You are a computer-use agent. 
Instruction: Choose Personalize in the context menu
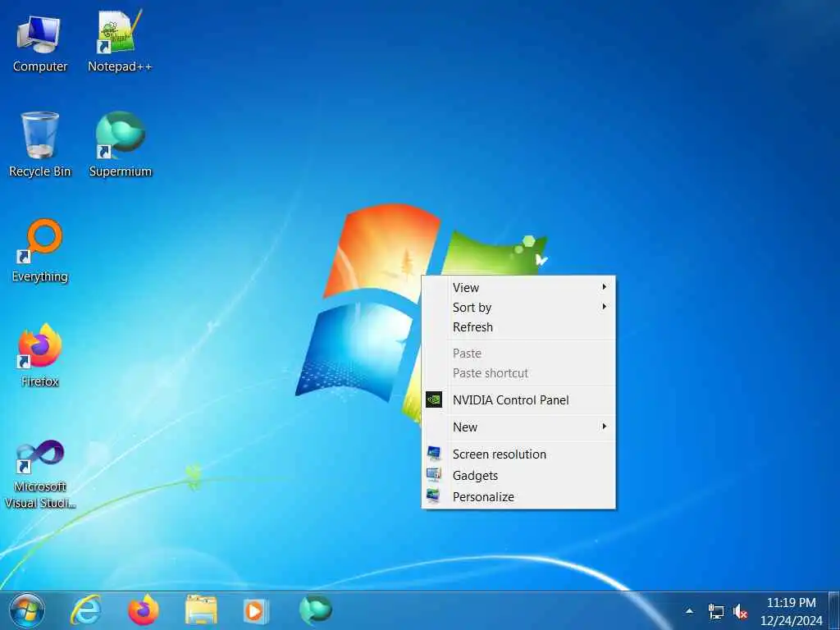click(x=518, y=497)
